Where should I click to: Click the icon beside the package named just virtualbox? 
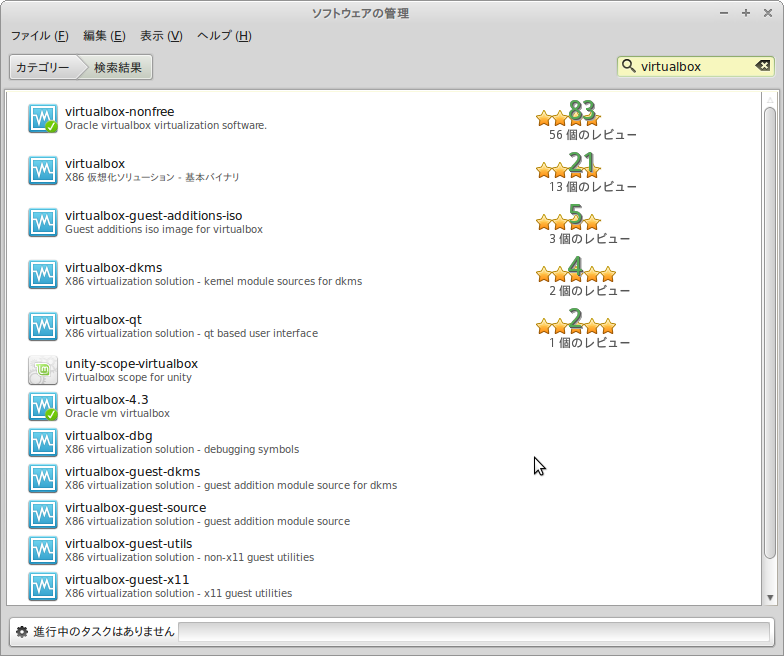[x=42, y=170]
